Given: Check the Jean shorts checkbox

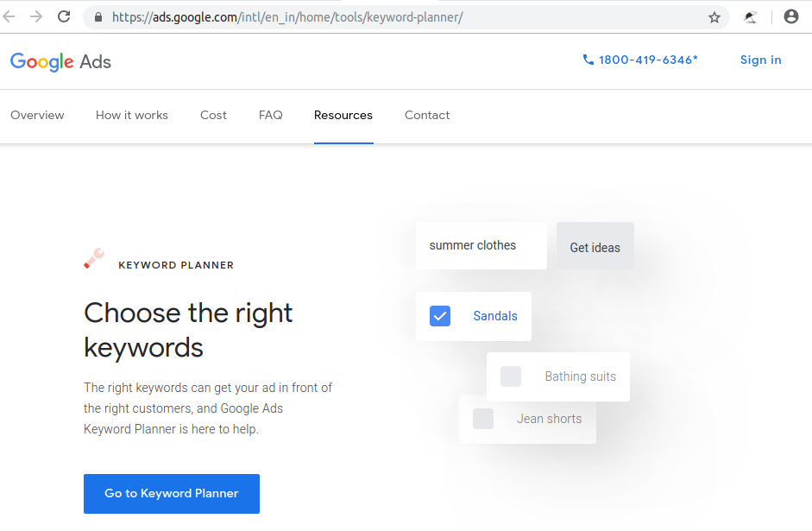Looking at the screenshot, I should [x=483, y=419].
